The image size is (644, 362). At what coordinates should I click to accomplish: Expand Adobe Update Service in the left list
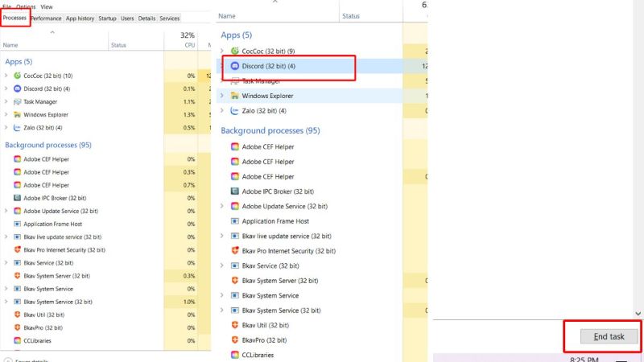6,211
